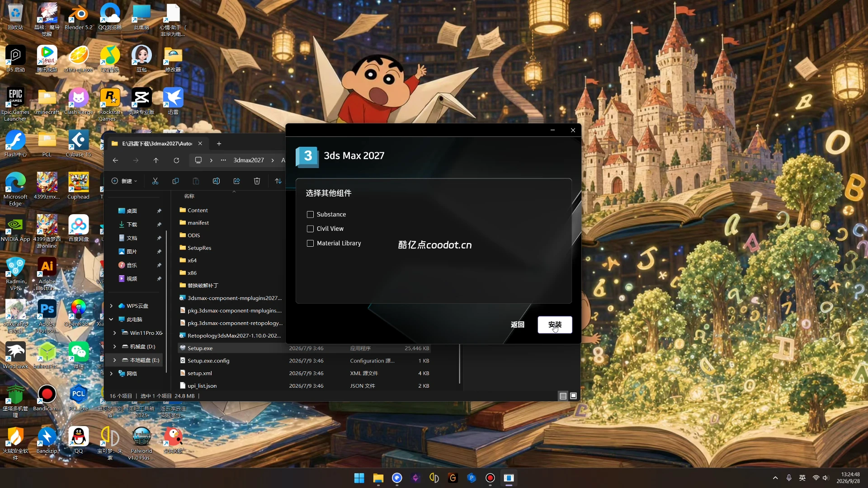Click the cut scissors icon in Explorer toolbar
Image resolution: width=868 pixels, height=488 pixels.
coord(155,181)
